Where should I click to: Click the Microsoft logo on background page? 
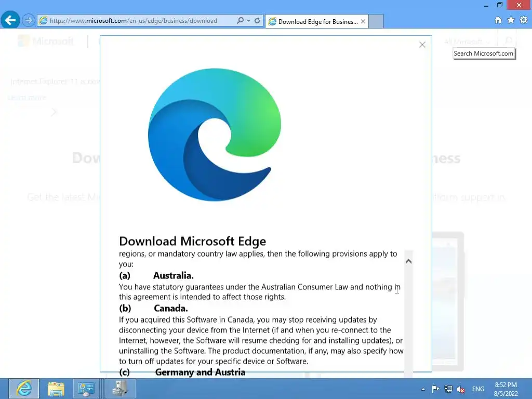46,42
